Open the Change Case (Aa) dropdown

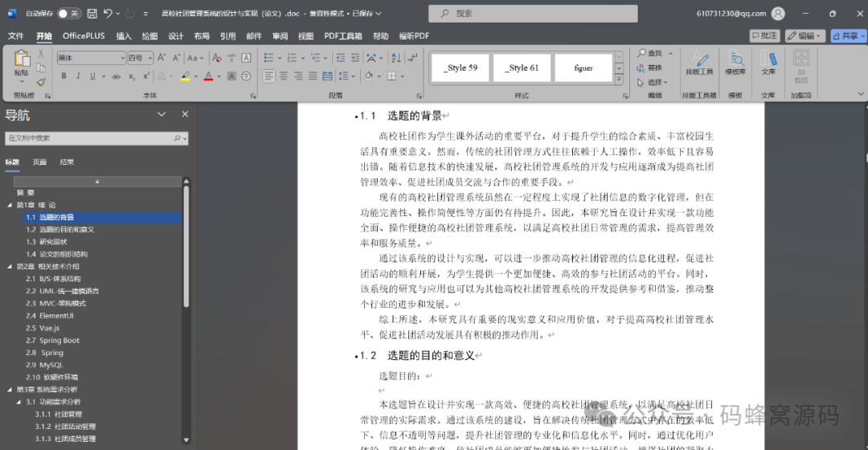[195, 58]
